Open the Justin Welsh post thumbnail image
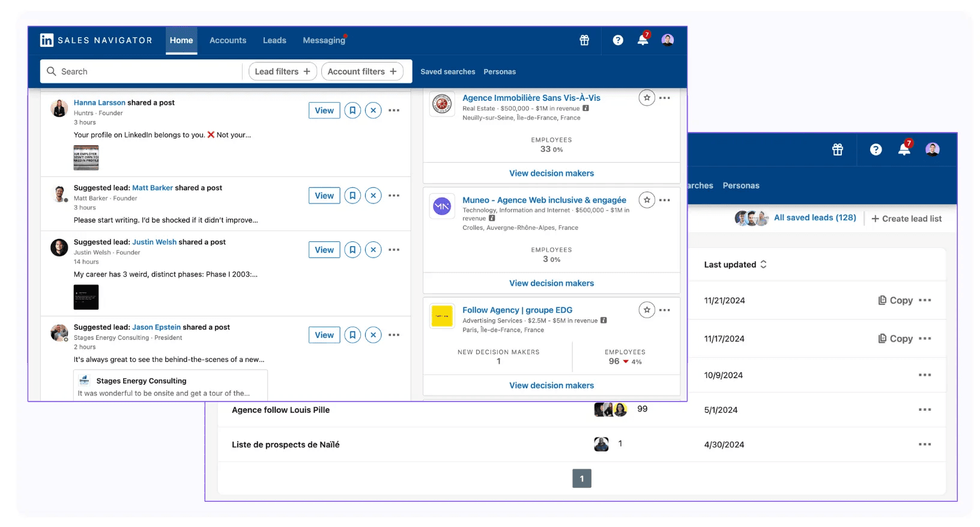The image size is (980, 527). click(x=86, y=297)
